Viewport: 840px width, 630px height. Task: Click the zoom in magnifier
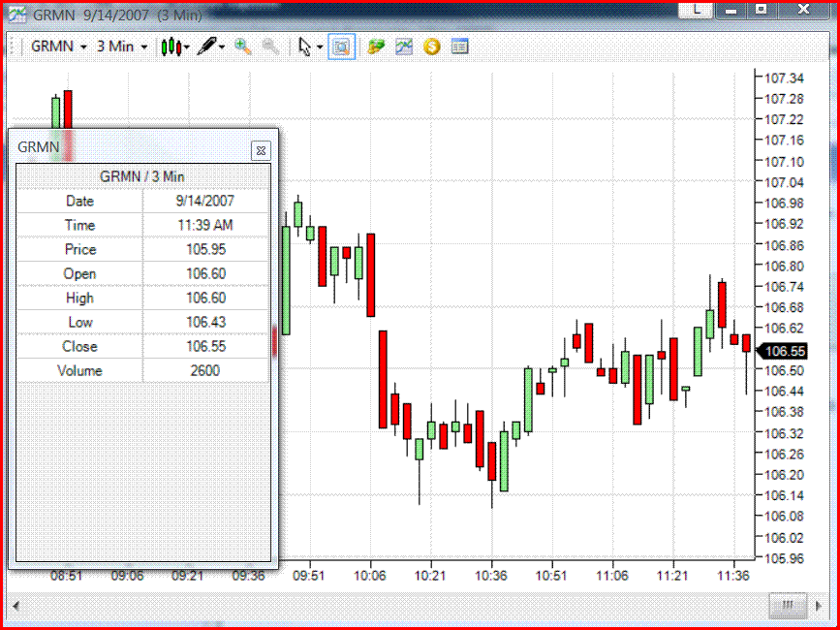pyautogui.click(x=242, y=47)
